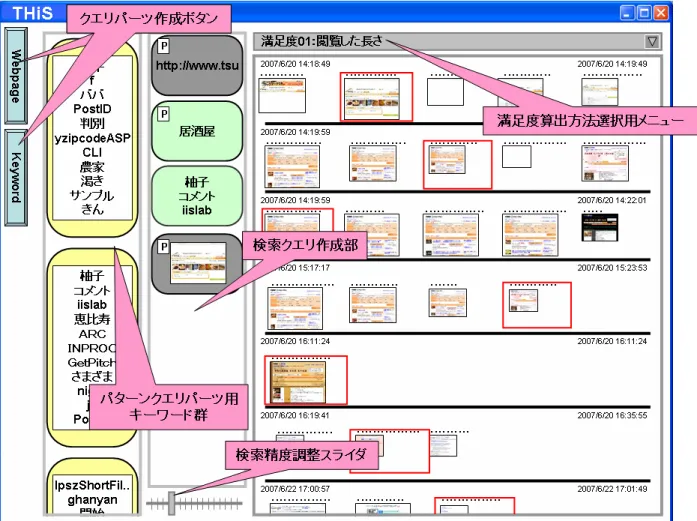Select keyword 判別 in keyword list
The image size is (697, 521).
(x=92, y=124)
